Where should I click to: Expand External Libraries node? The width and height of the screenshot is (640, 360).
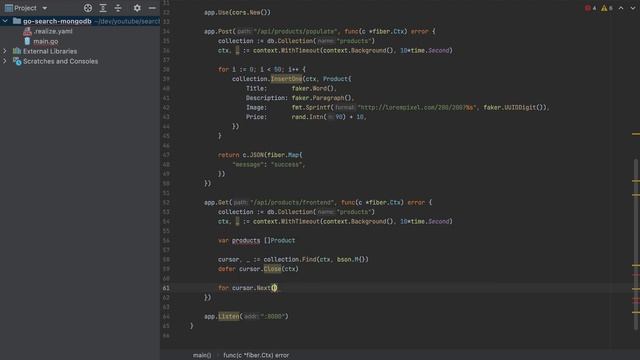(x=5, y=51)
